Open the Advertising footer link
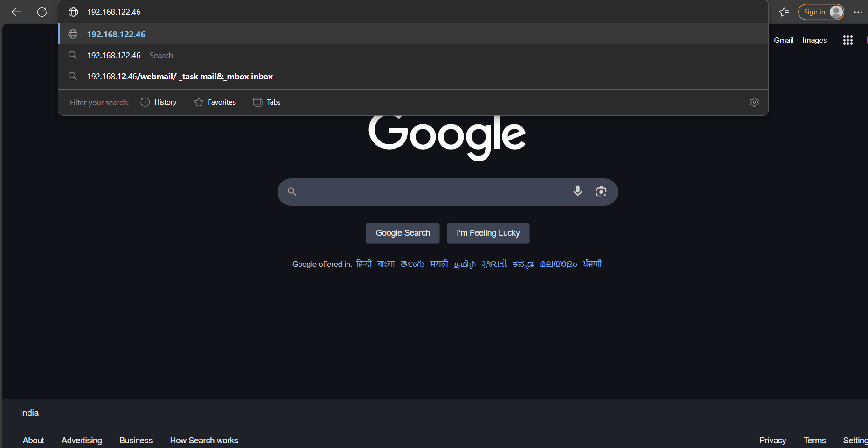 [82, 441]
